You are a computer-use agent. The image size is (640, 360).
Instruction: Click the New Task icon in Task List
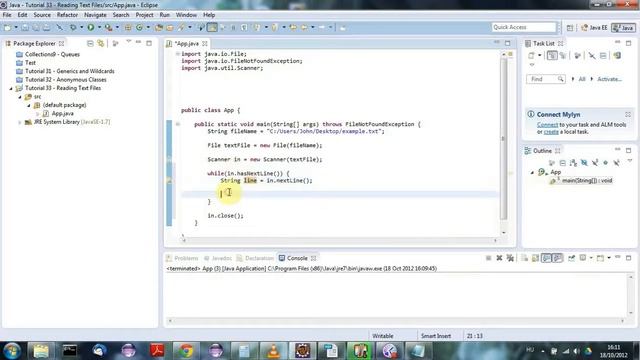click(531, 56)
